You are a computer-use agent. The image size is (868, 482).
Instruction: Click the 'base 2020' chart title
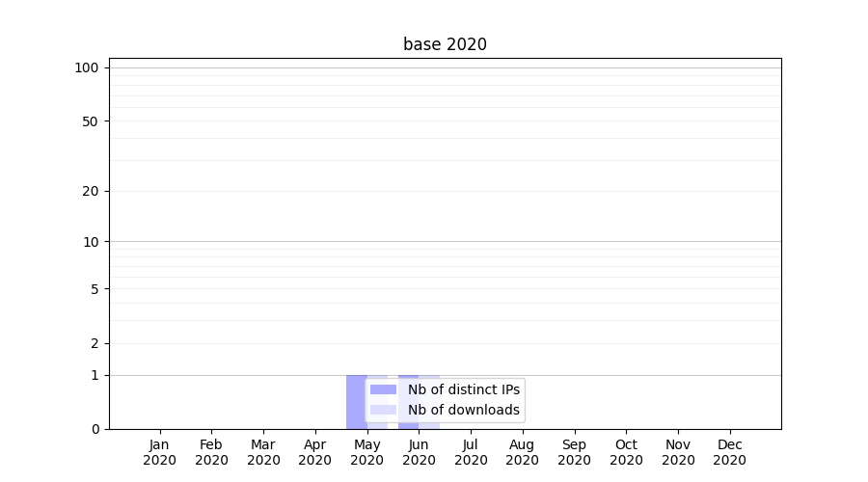[x=445, y=44]
